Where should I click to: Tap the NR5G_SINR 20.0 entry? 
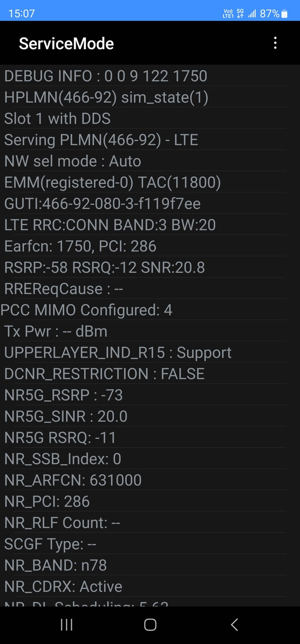point(143,416)
